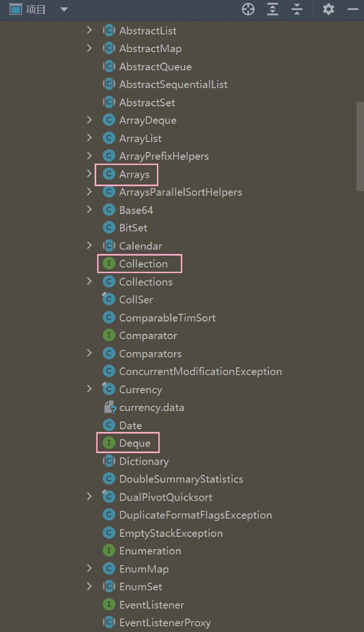364x632 pixels.
Task: Expand the Collections class node
Action: [x=89, y=281]
